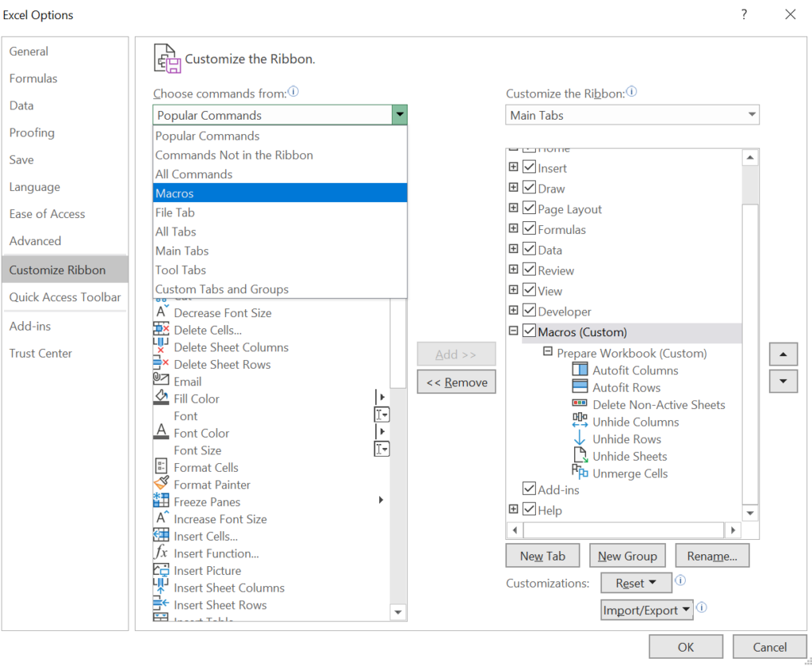812x666 pixels.
Task: Toggle the Add-ins checkbox
Action: [529, 488]
